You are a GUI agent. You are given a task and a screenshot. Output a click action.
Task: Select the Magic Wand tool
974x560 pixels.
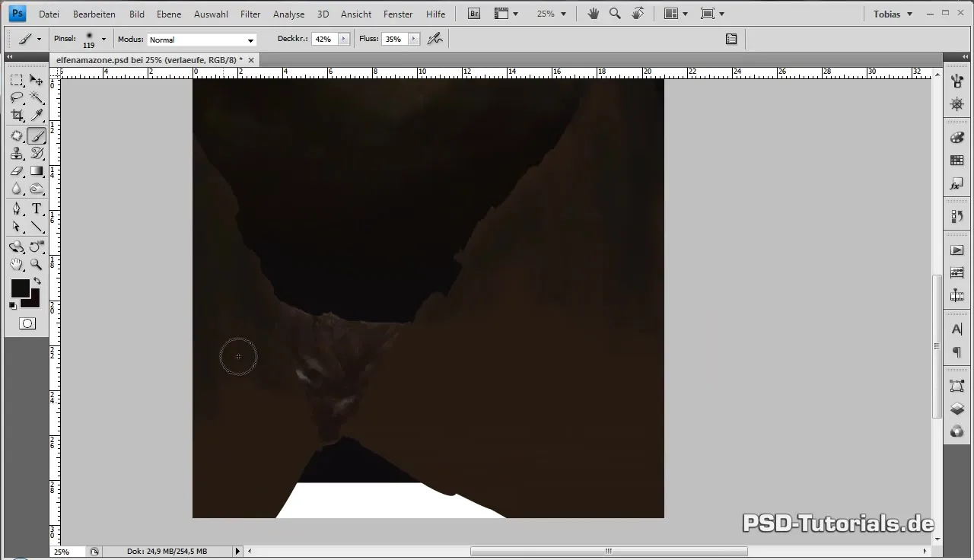(36, 97)
